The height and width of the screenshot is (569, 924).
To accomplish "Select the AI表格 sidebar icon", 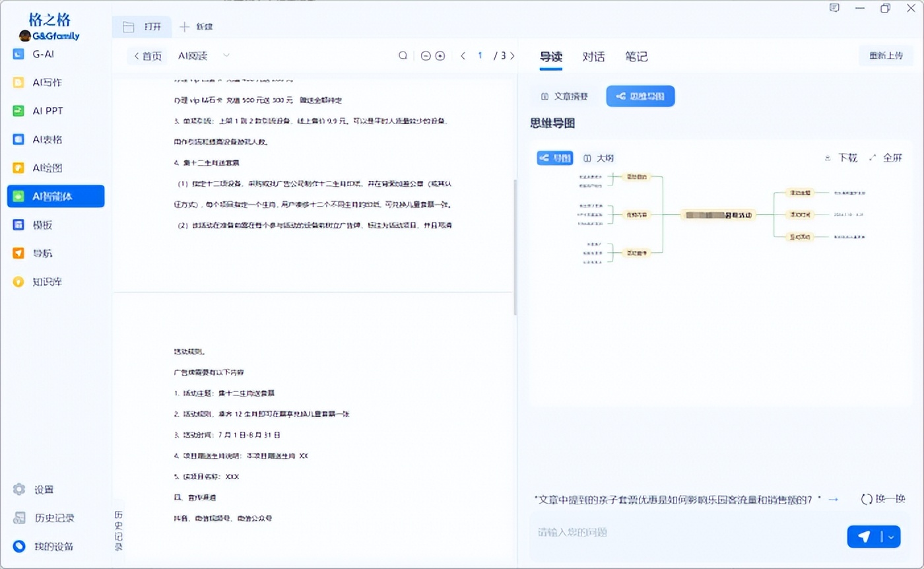I will [19, 139].
